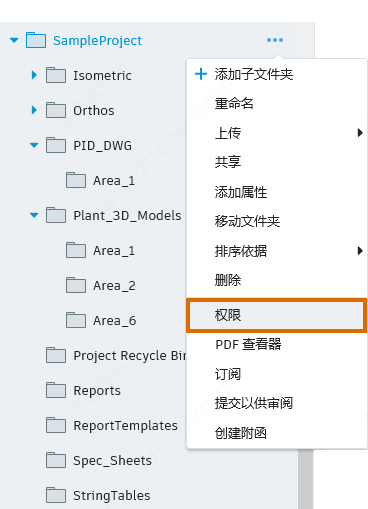This screenshot has height=509, width=368.
Task: Click the Project Recycle Bin folder icon
Action: (56, 355)
